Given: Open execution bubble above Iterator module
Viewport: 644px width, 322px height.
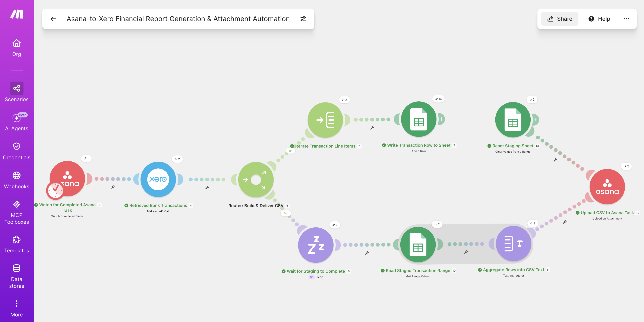Looking at the screenshot, I should (344, 100).
